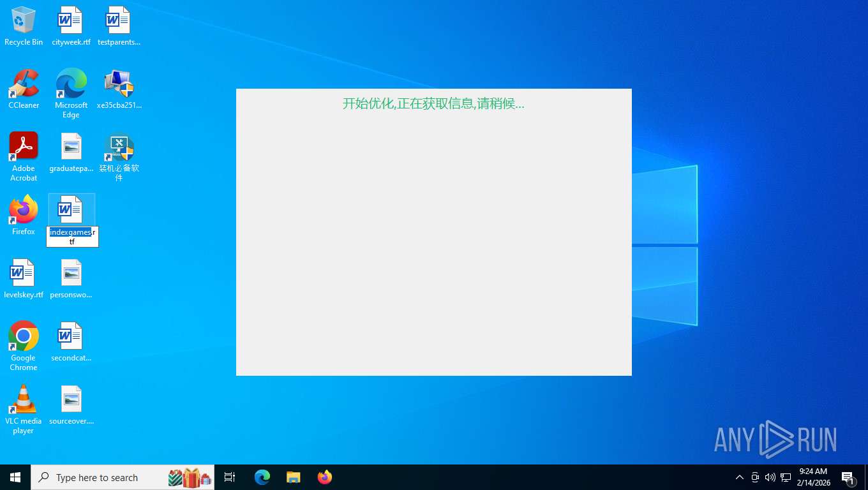Select the personswo image file icon
Image resolution: width=868 pixels, height=490 pixels.
71,279
